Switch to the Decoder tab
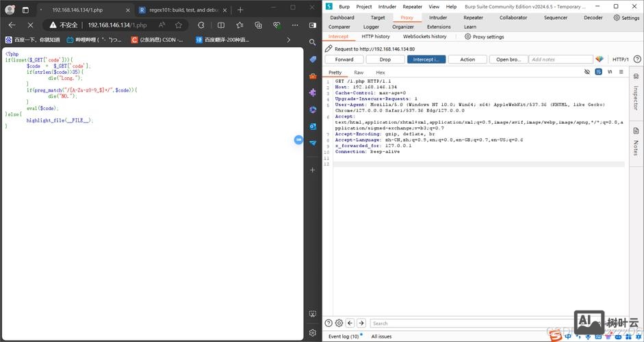The height and width of the screenshot is (342, 644). coord(593,18)
